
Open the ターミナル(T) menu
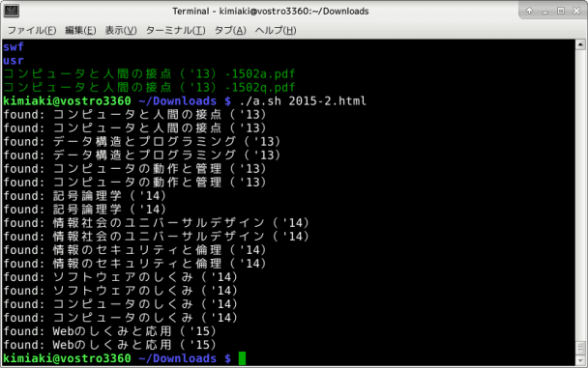click(175, 30)
